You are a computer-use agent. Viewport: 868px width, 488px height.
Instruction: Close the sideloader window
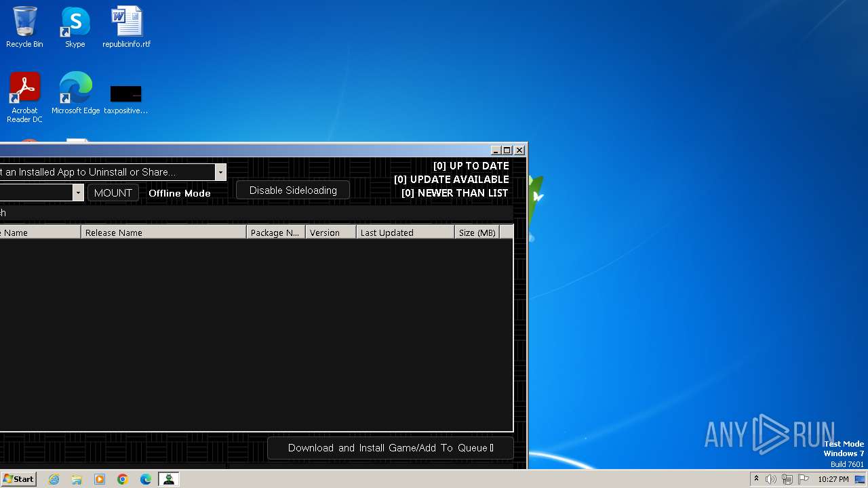pyautogui.click(x=519, y=150)
